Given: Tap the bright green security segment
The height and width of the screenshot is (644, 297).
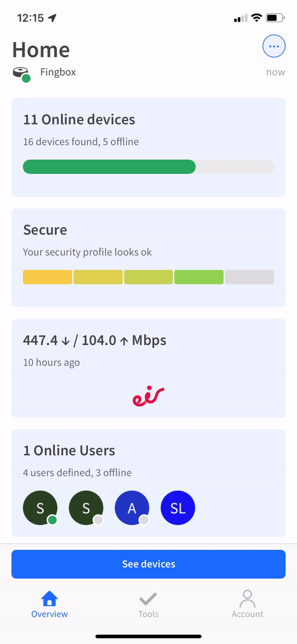Looking at the screenshot, I should [x=198, y=277].
